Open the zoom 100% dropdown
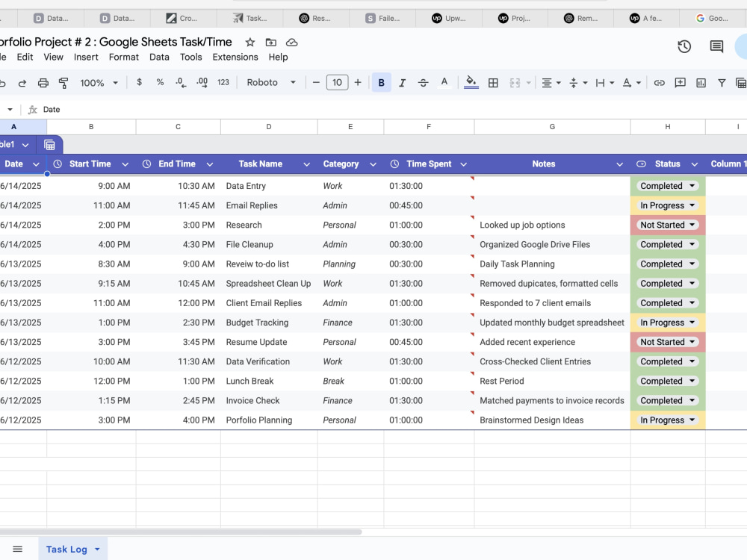 (x=99, y=83)
